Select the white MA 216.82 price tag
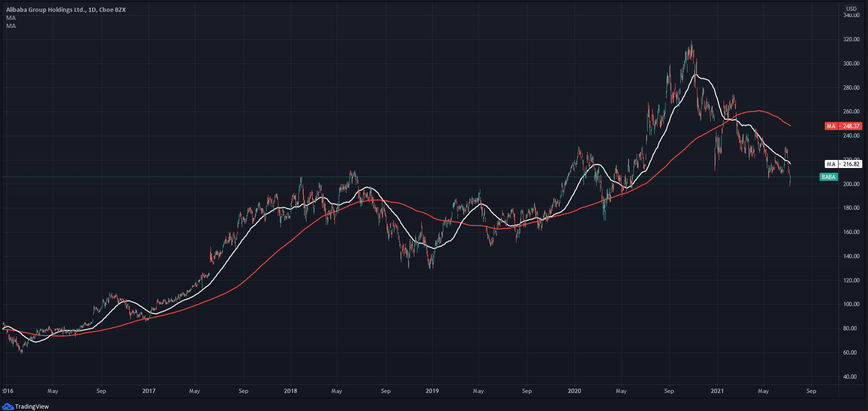 (843, 164)
